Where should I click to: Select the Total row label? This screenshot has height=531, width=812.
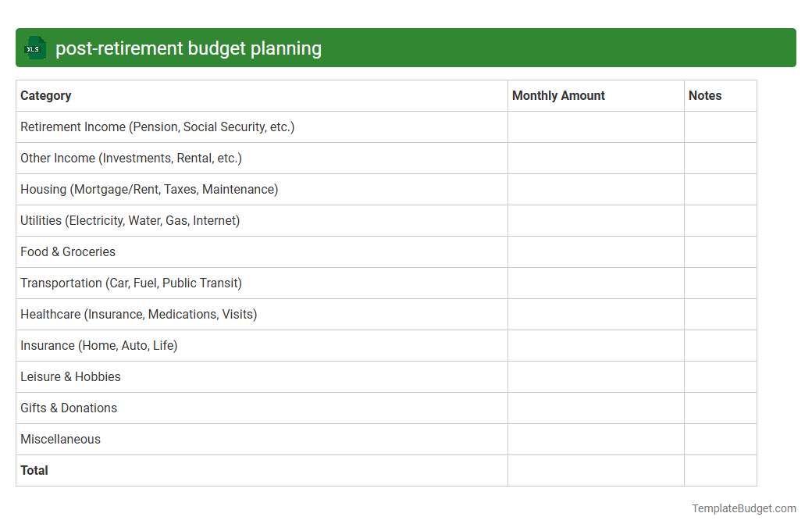point(34,470)
